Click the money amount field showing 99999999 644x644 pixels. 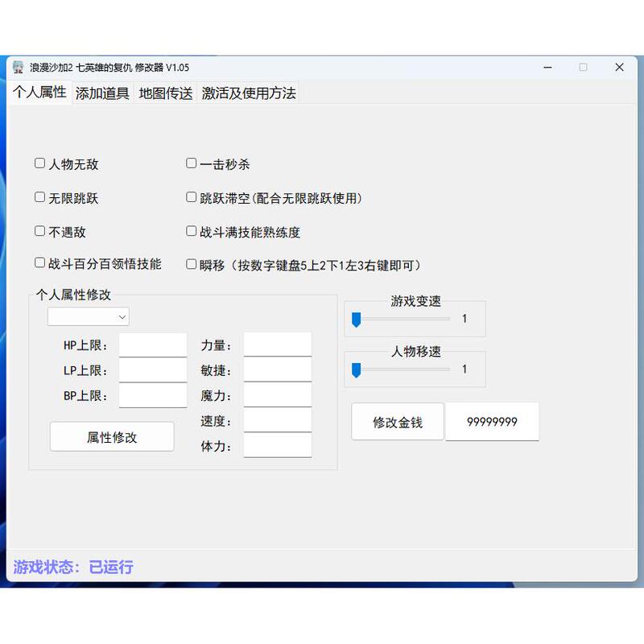point(492,422)
